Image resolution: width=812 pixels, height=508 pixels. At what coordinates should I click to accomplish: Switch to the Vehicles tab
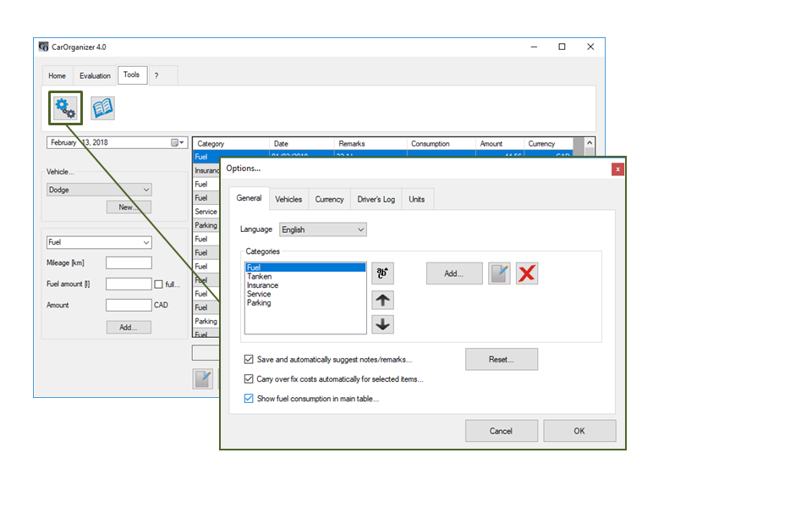(x=288, y=199)
